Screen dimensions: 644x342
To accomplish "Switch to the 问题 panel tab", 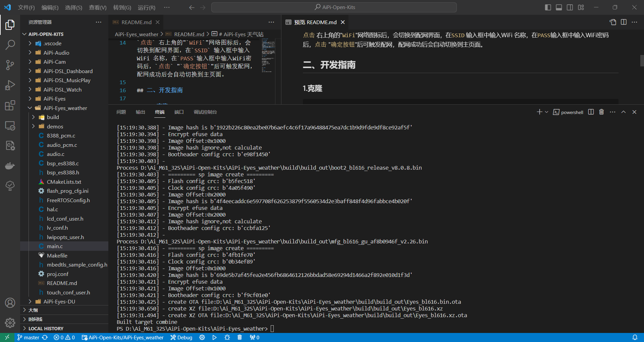I will [x=121, y=112].
